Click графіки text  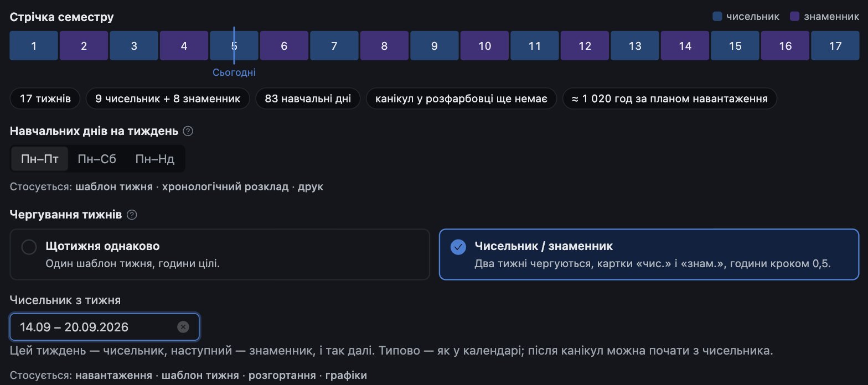(346, 376)
